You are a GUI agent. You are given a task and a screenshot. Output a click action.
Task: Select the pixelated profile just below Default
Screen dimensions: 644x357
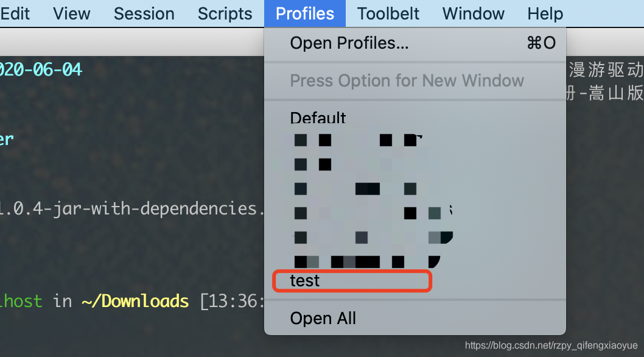point(415,140)
